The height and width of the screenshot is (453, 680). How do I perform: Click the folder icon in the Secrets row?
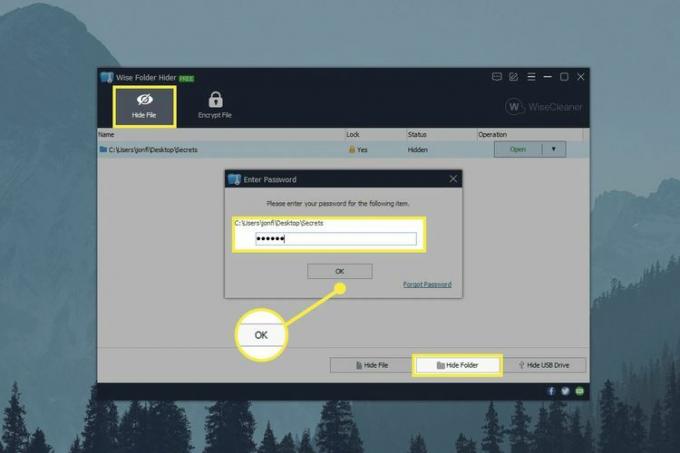click(x=103, y=149)
